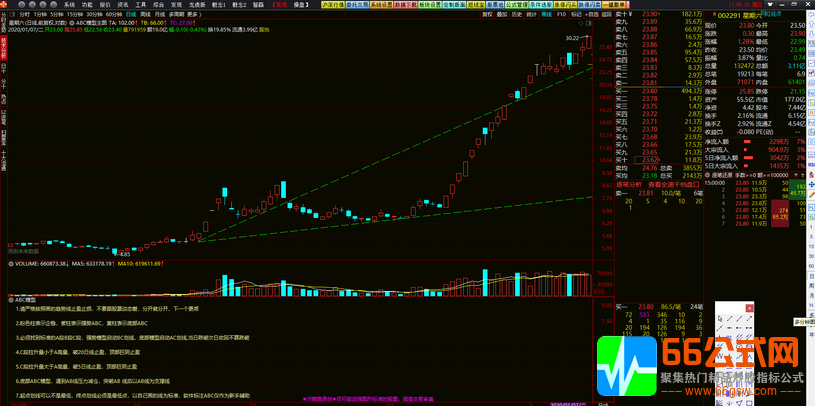Click the 沪深行情 toolbar button

337,5
